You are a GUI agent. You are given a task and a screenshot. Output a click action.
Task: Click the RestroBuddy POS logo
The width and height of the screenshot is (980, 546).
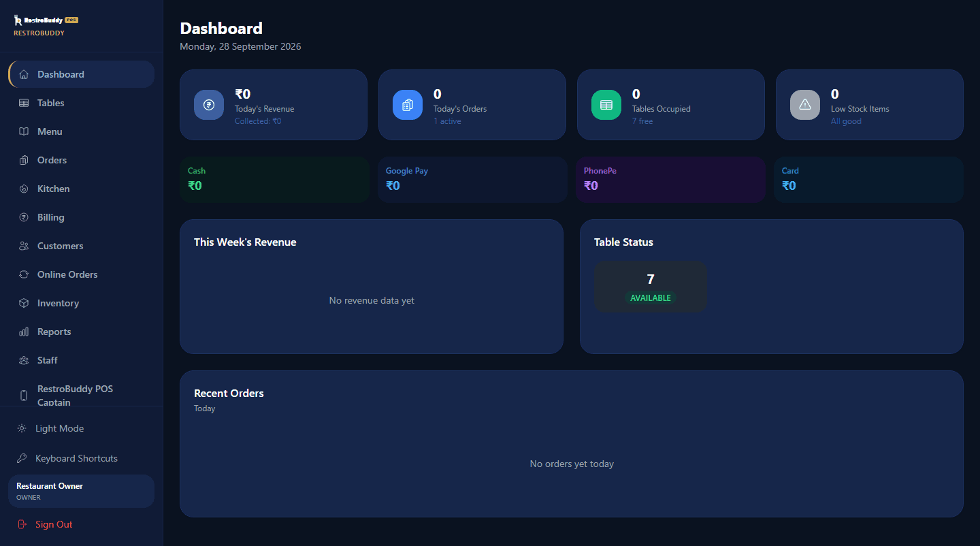46,20
